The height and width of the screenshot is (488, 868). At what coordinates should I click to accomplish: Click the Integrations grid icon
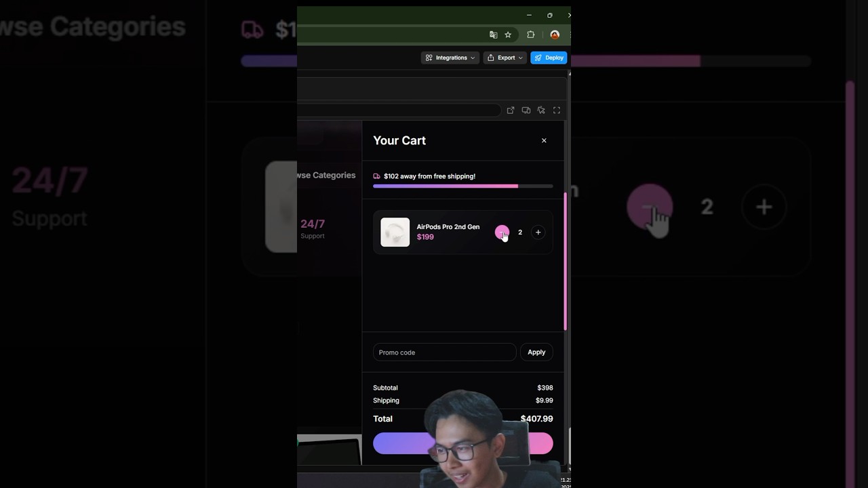[x=429, y=58]
